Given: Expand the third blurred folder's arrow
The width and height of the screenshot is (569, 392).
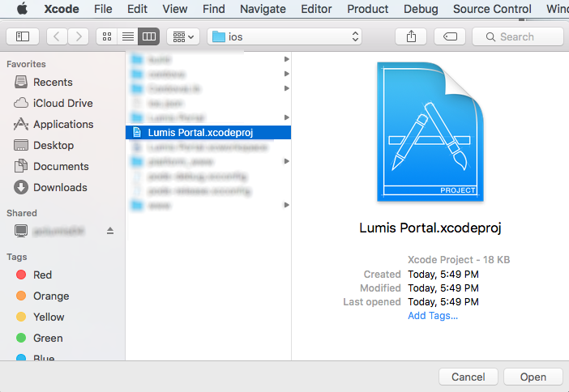Looking at the screenshot, I should pyautogui.click(x=287, y=88).
